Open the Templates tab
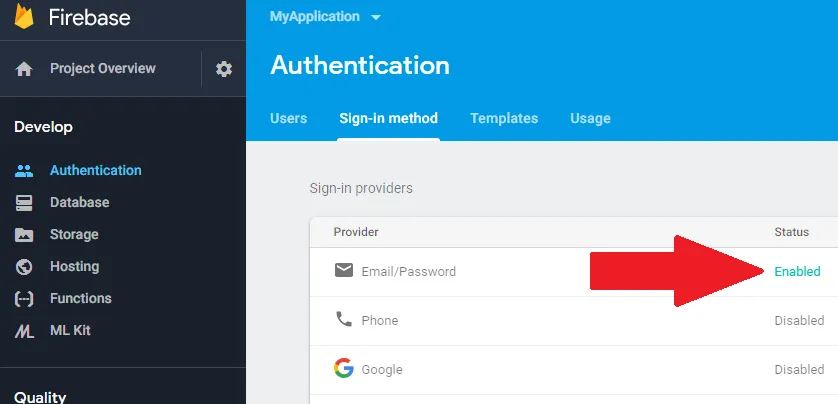Image resolution: width=838 pixels, height=404 pixels. click(504, 118)
